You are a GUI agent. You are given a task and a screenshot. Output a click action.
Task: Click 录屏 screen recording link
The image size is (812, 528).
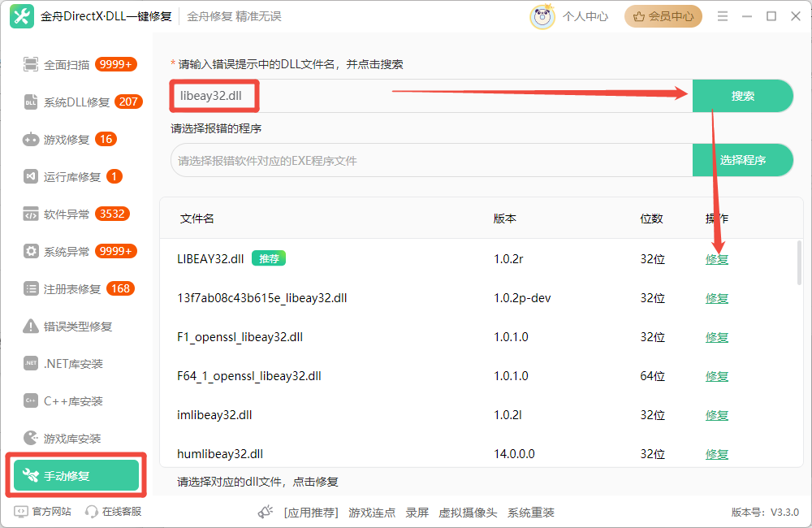[417, 513]
